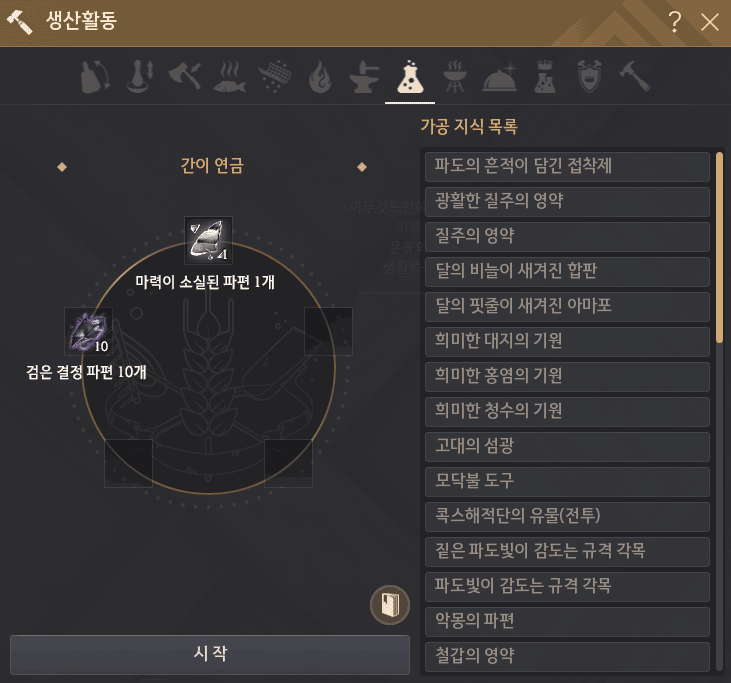Select the heating flame tab icon
731x683 pixels.
(x=320, y=77)
